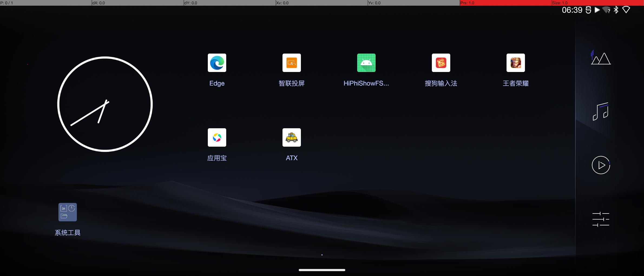Tap the Bluetooth status icon

[616, 10]
